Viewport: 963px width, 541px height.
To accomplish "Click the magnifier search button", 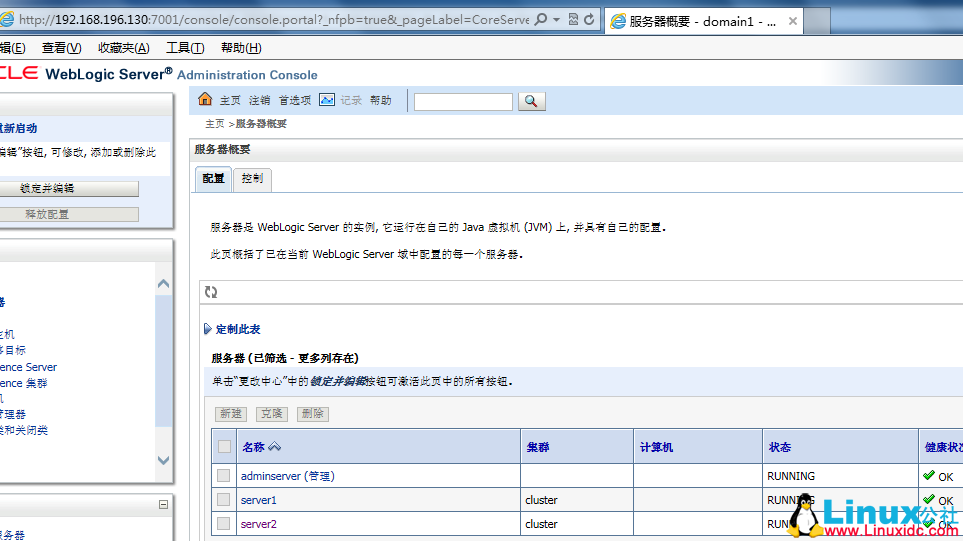I will tap(531, 101).
